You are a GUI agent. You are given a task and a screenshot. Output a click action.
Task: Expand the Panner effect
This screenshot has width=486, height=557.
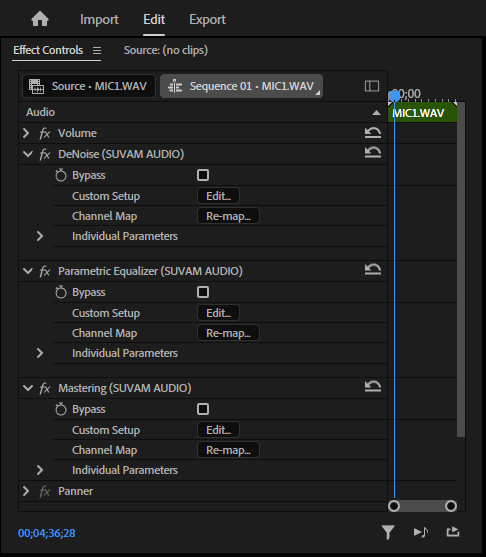[26, 491]
